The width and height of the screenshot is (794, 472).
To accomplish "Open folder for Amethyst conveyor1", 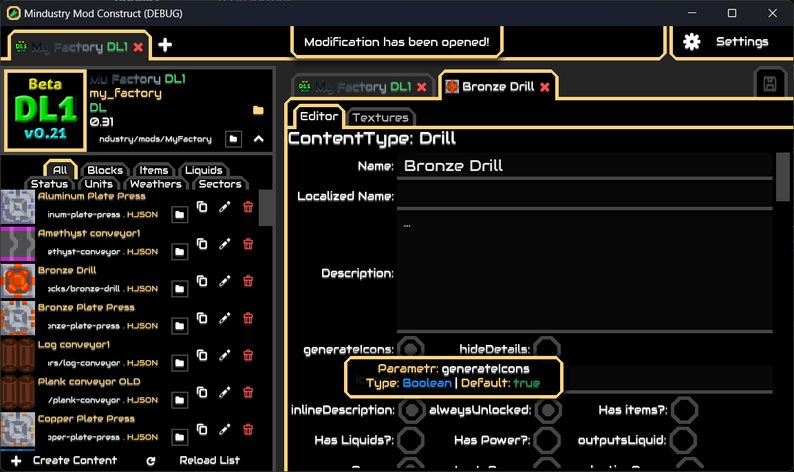I will pyautogui.click(x=179, y=252).
